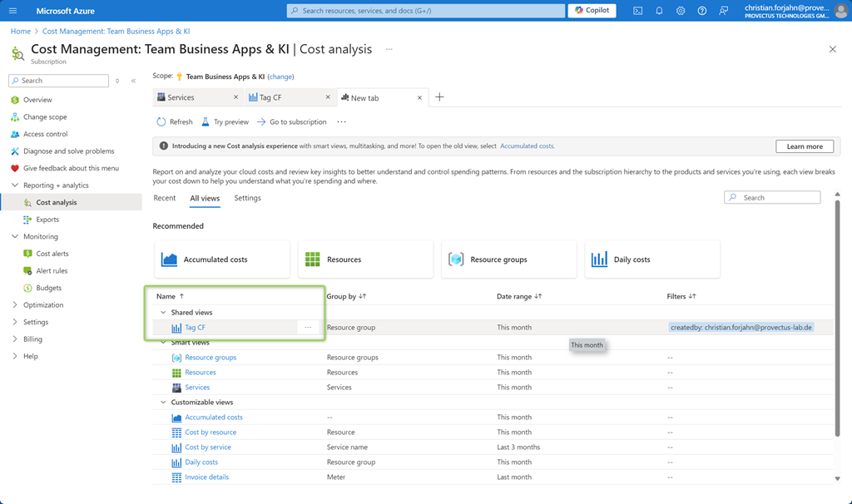The image size is (852, 504).
Task: Click the Learn more button
Action: 804,146
